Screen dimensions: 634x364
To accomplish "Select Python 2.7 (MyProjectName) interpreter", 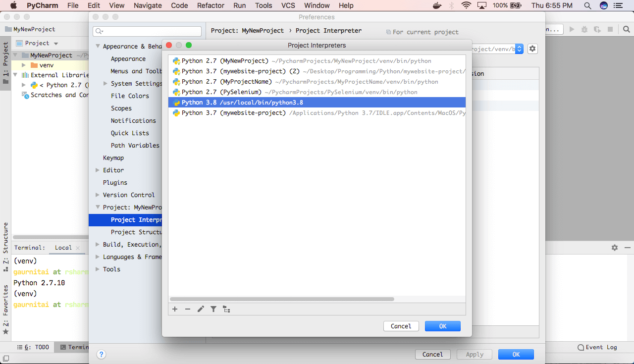I will click(x=317, y=82).
